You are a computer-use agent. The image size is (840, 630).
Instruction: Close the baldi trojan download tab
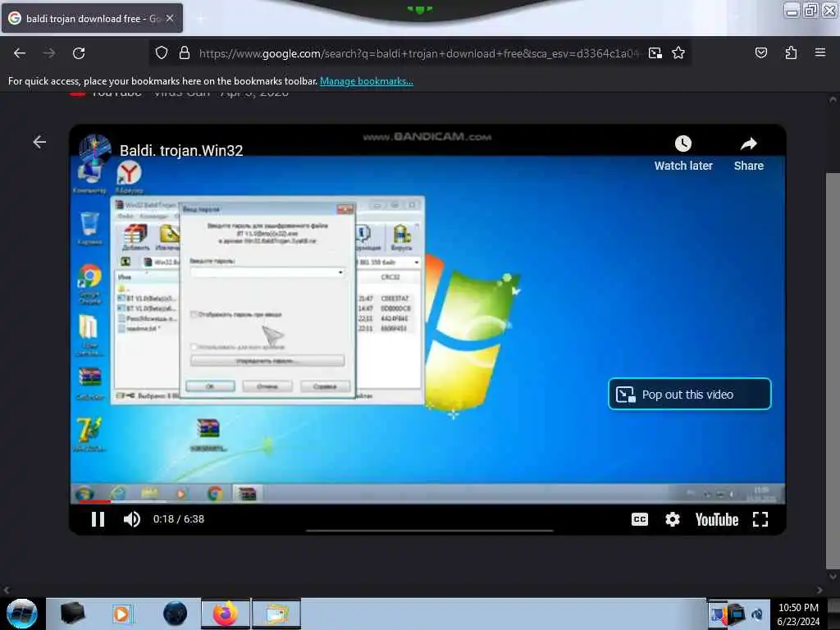point(170,18)
